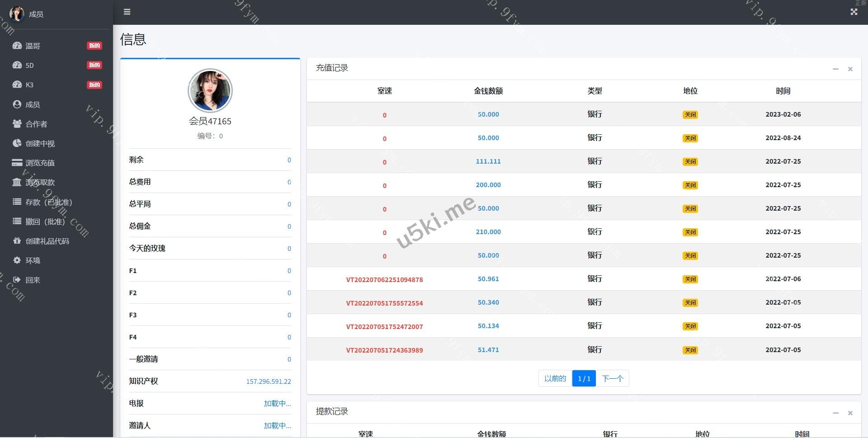Click the 浏览取款 bank icon

[17, 182]
